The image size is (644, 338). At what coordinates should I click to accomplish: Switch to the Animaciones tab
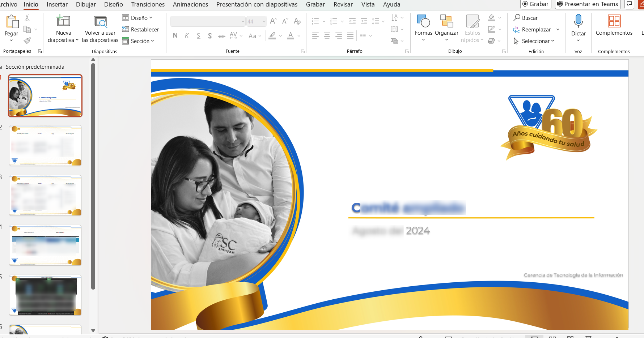pyautogui.click(x=190, y=4)
